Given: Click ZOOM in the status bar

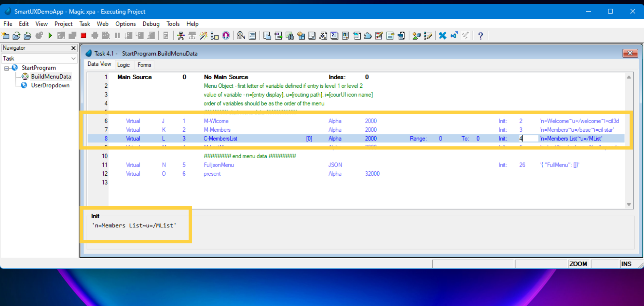Looking at the screenshot, I should tap(579, 264).
